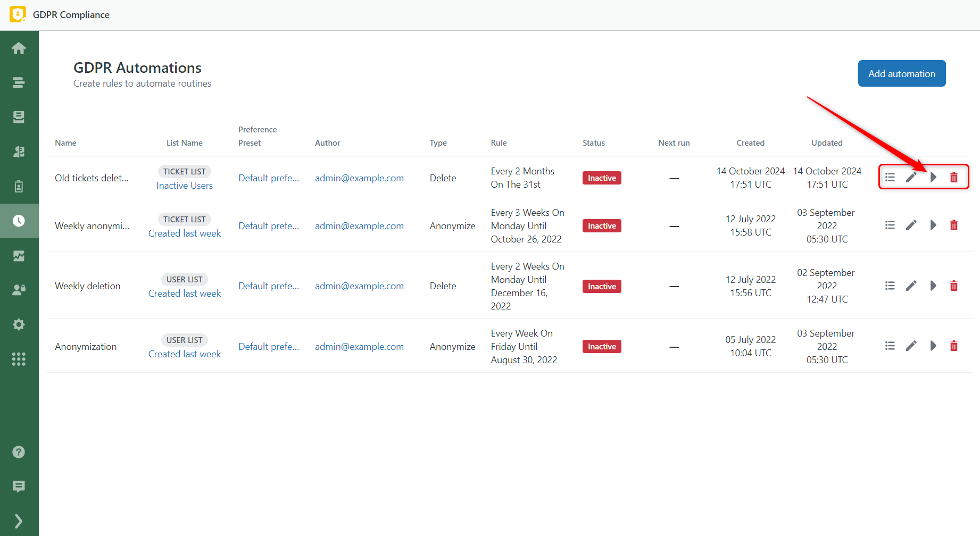980x536 pixels.
Task: Open the tickets stack sidebar icon
Action: [x=19, y=117]
